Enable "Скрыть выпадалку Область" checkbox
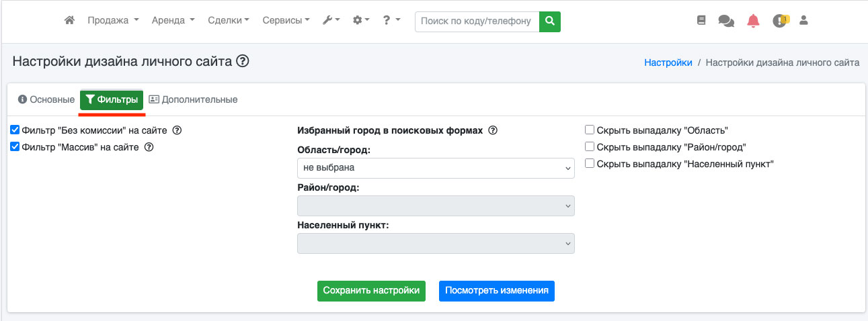This screenshot has height=321, width=868. click(590, 130)
